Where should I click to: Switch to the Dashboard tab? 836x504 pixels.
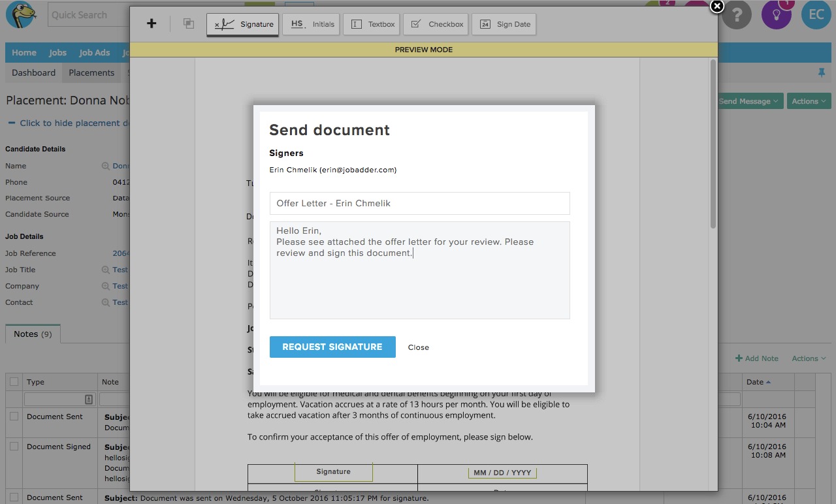click(x=33, y=73)
